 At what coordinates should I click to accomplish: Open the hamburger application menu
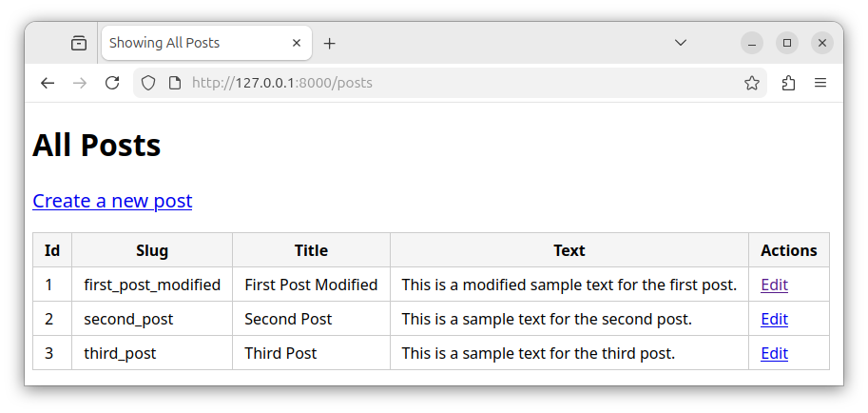click(x=820, y=83)
